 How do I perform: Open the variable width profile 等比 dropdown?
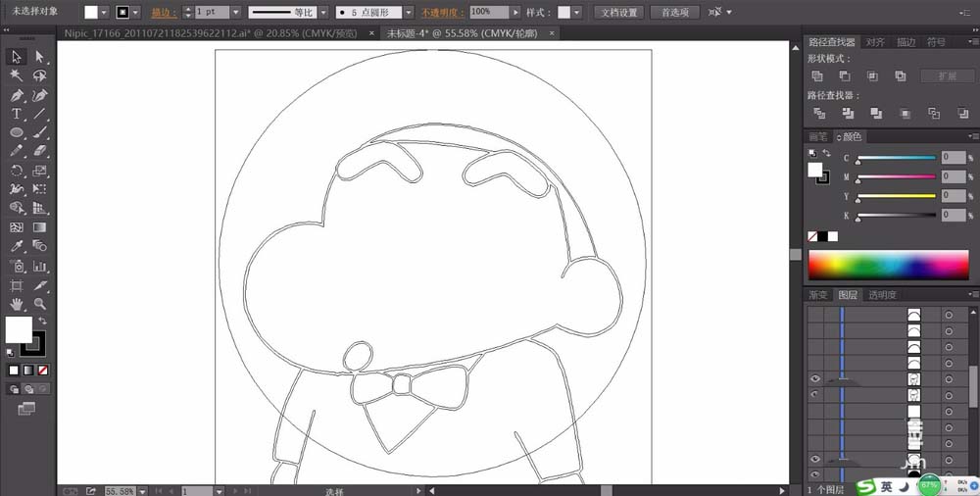pos(323,13)
